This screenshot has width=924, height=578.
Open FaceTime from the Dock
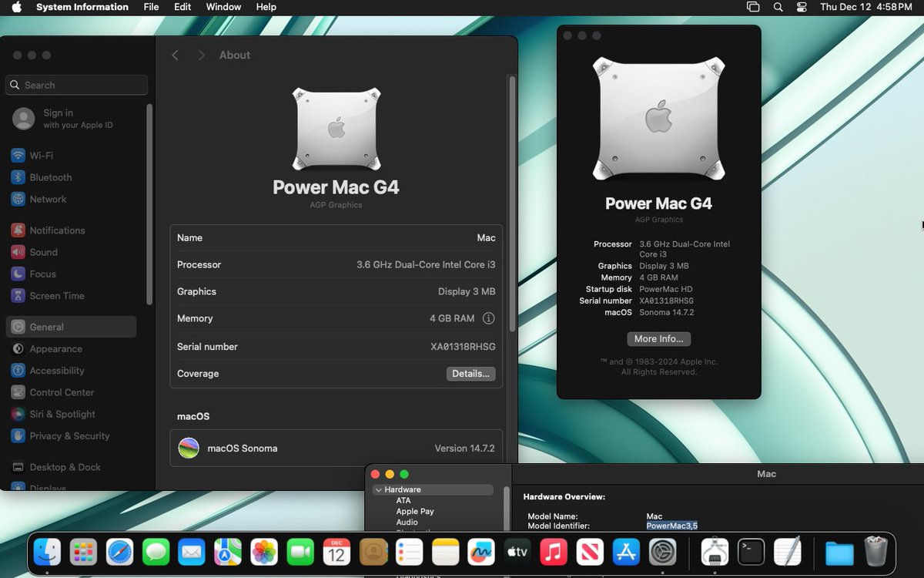coord(300,552)
